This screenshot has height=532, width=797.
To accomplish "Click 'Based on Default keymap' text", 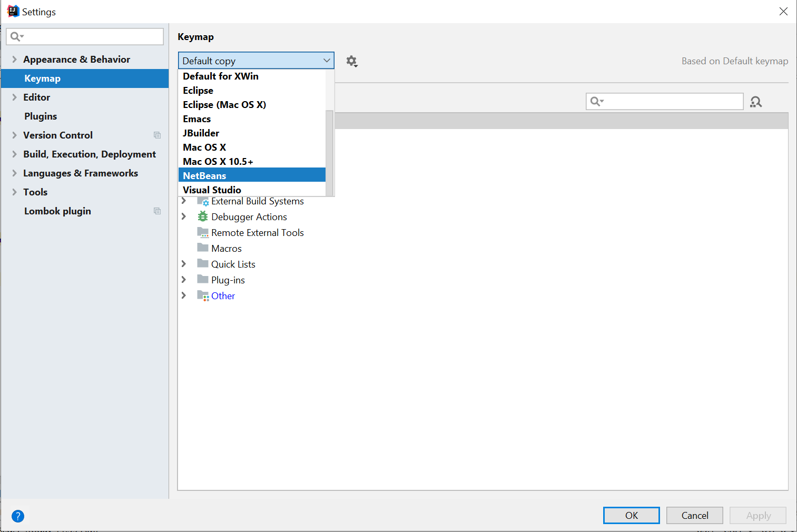I will 735,61.
